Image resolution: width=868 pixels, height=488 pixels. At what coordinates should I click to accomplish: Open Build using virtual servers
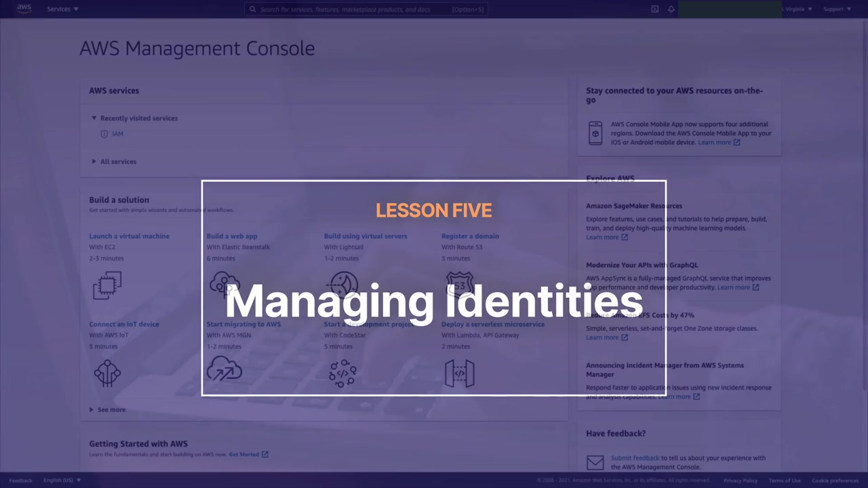point(366,236)
